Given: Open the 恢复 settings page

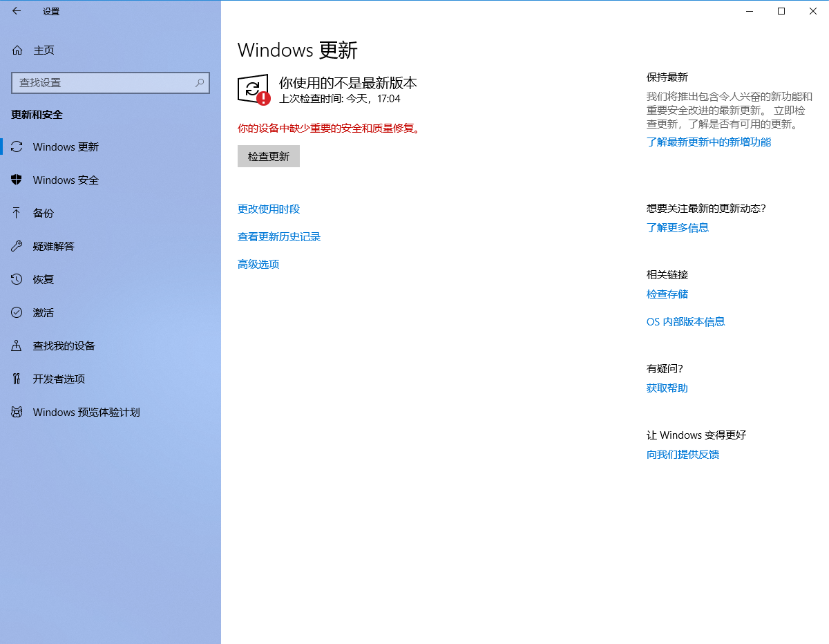Looking at the screenshot, I should (111, 279).
